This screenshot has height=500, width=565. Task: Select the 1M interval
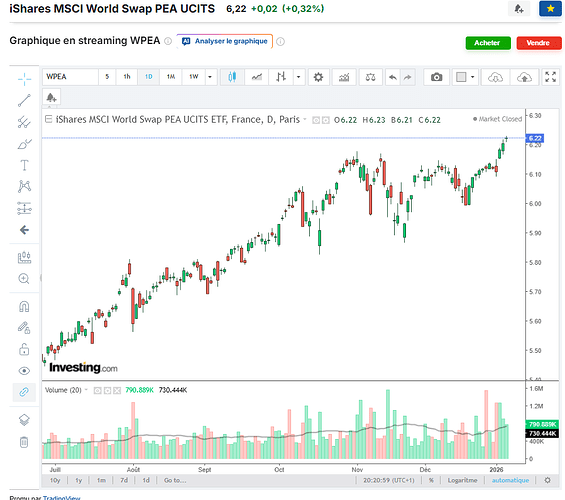coord(171,77)
